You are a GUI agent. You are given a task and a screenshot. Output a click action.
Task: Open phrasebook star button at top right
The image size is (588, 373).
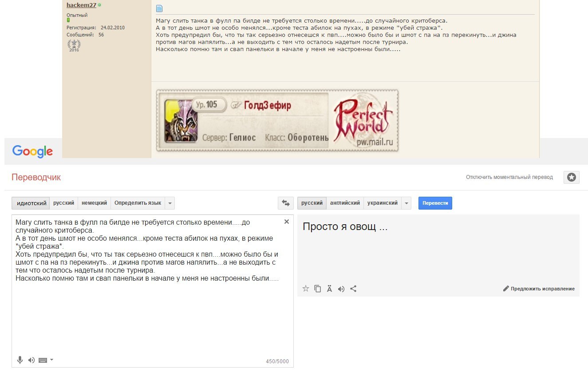[x=572, y=177]
